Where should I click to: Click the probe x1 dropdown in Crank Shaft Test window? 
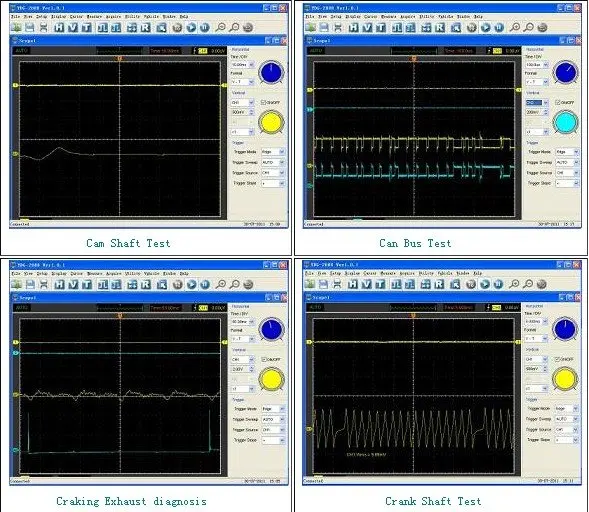(x=536, y=388)
